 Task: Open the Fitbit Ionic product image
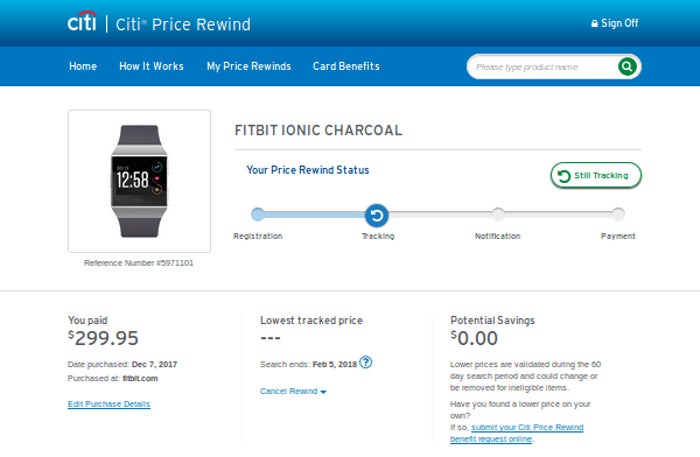[x=139, y=181]
